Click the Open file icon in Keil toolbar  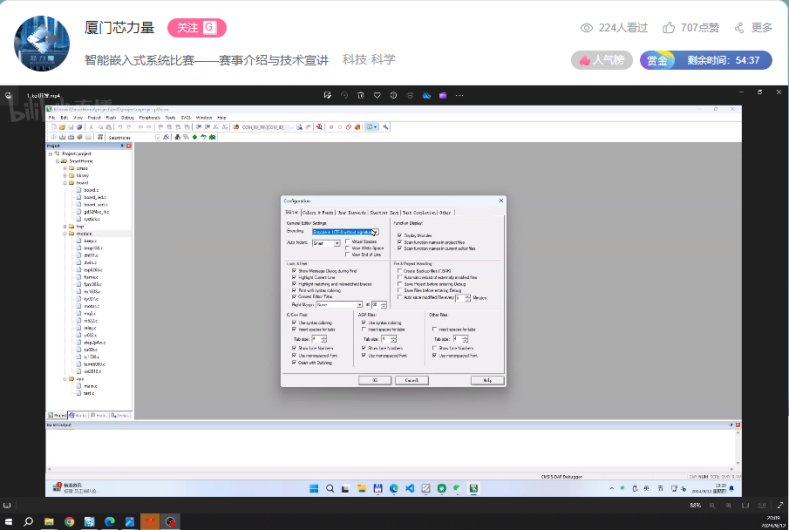click(x=62, y=127)
